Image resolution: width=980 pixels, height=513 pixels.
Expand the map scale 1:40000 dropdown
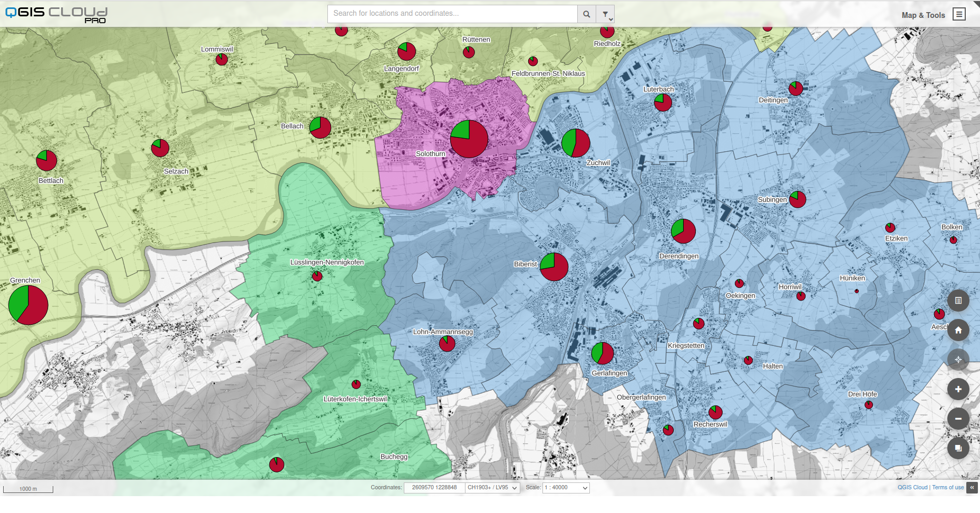click(566, 488)
